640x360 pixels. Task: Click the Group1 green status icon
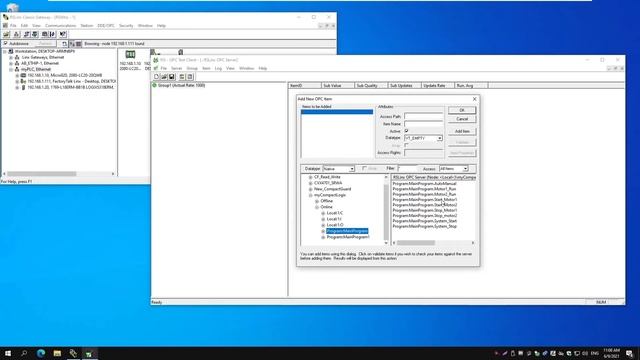[x=154, y=85]
